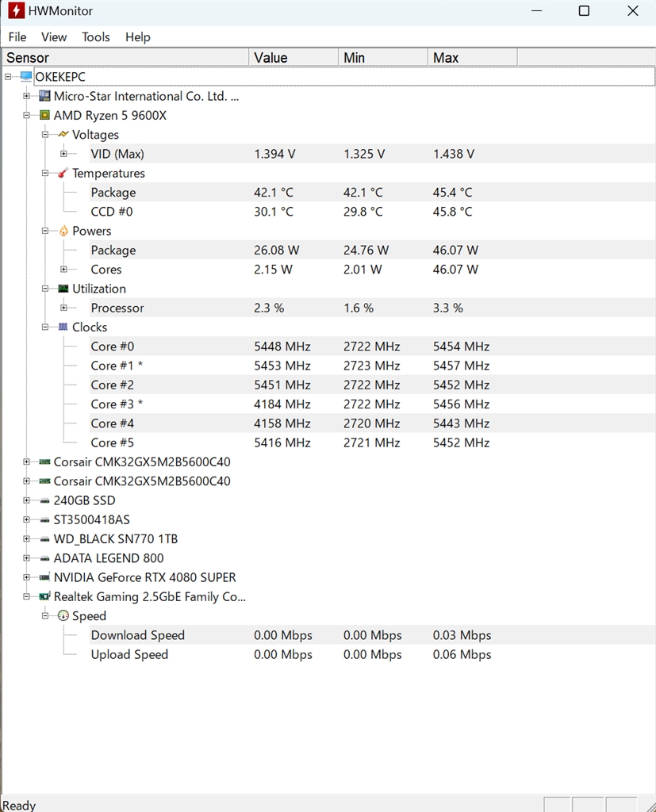Click the computer icon next to OKEKEPC

(26, 77)
